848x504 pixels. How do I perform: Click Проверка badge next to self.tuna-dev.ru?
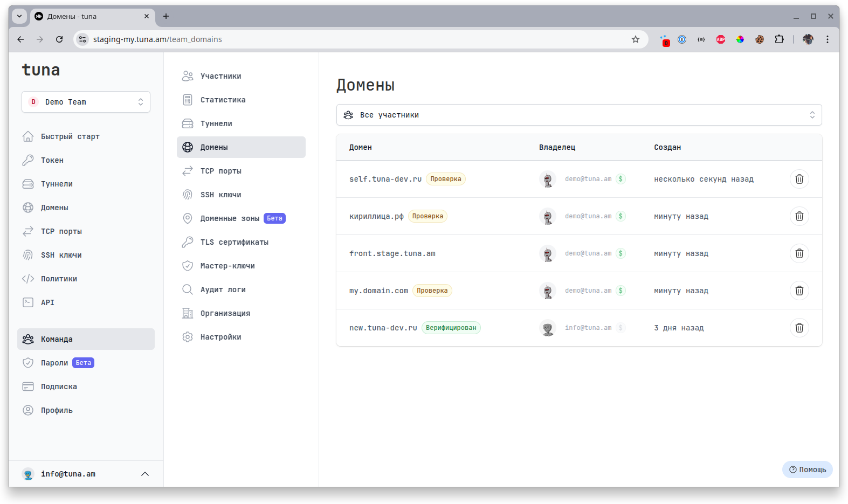[446, 179]
